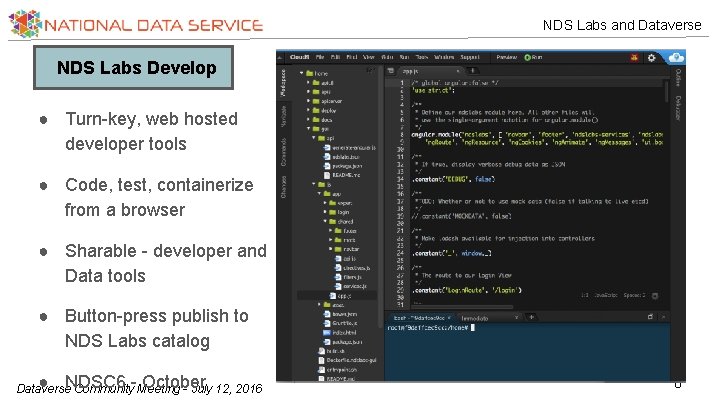This screenshot has width=720, height=405.
Task: Open the Edit menu
Action: tap(335, 57)
